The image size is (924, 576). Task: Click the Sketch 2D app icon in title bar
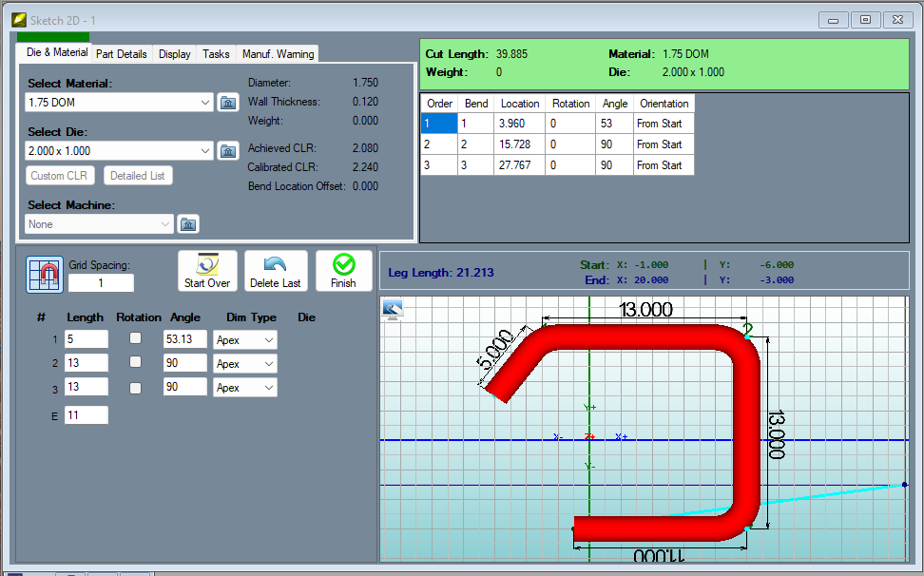tap(19, 20)
